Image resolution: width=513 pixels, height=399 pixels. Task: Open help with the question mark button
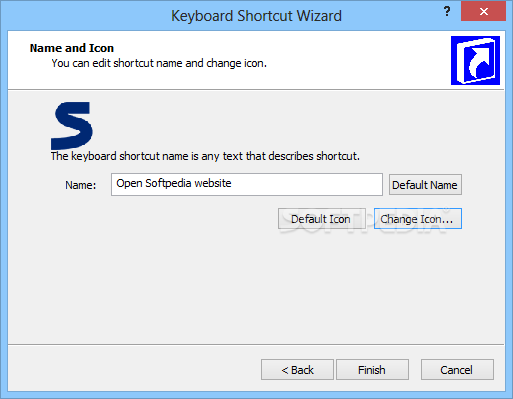[447, 12]
